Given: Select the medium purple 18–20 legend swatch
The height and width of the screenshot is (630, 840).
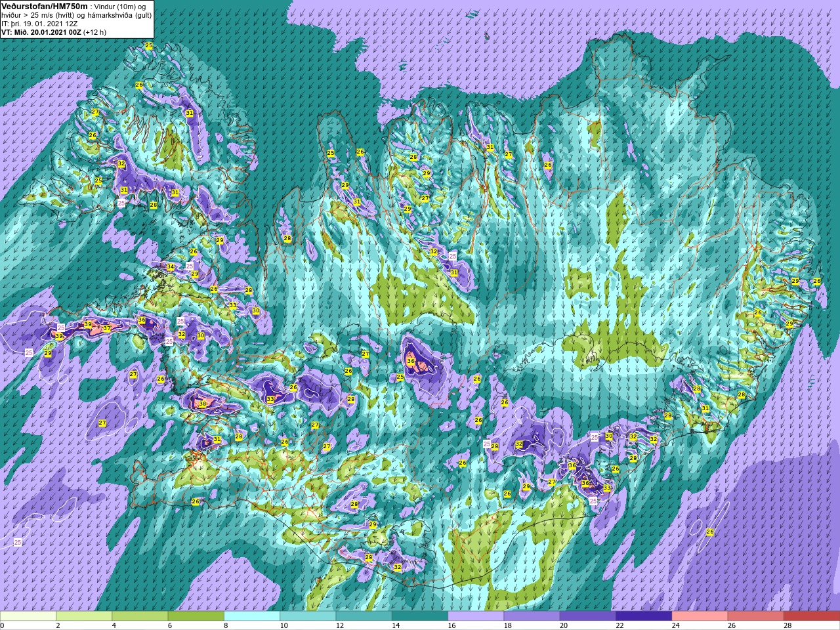Looking at the screenshot, I should click(532, 616).
